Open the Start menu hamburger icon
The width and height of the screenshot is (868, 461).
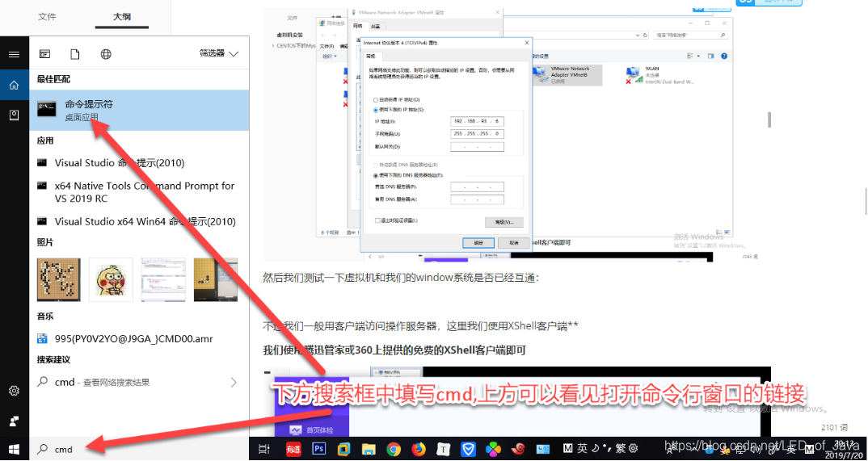[x=14, y=54]
